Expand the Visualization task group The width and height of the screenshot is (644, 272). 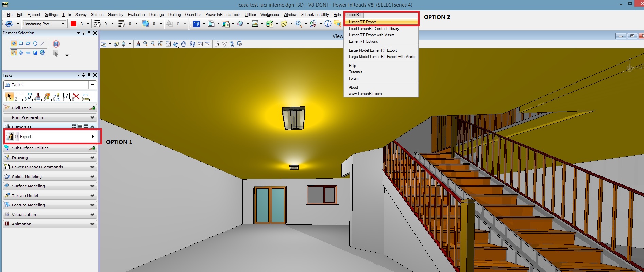(x=50, y=215)
